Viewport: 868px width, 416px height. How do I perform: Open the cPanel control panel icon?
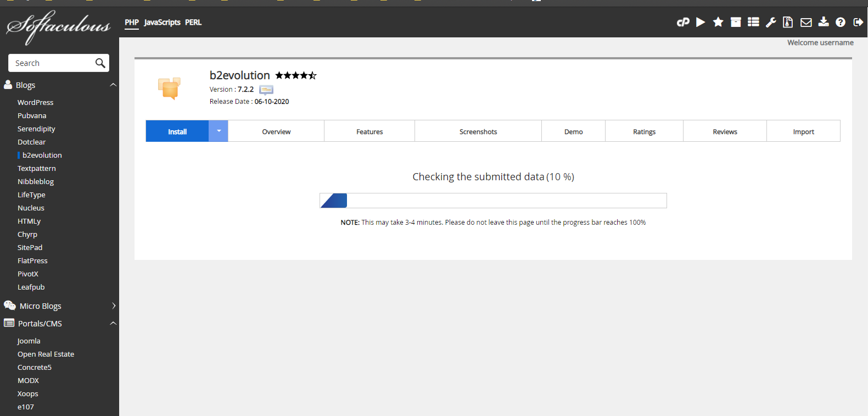pos(683,22)
